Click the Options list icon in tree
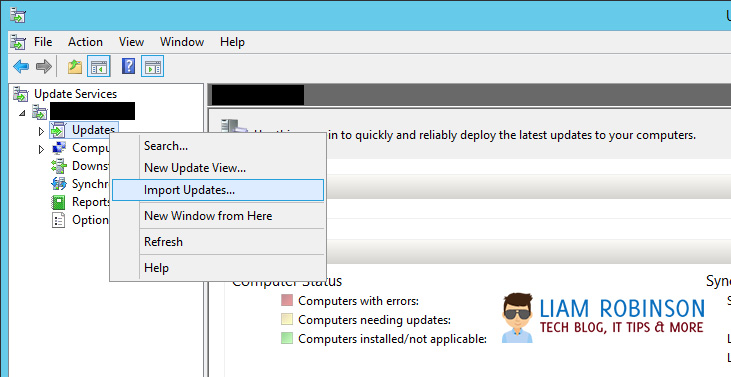Image resolution: width=731 pixels, height=377 pixels. (58, 220)
